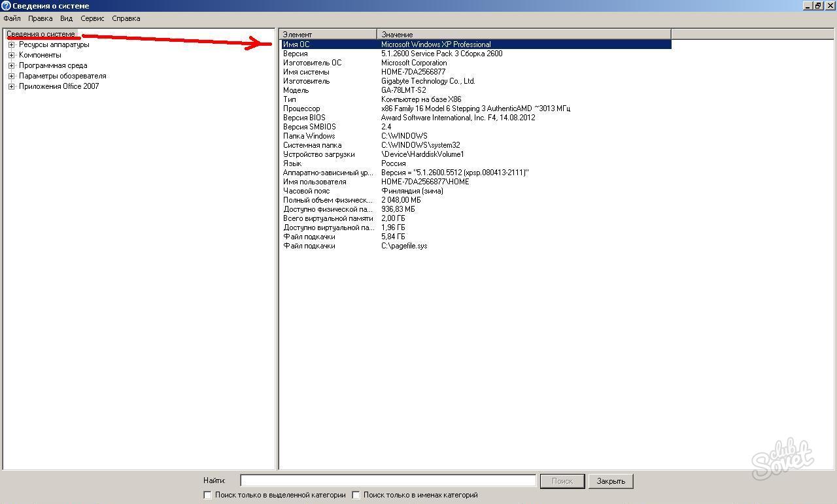This screenshot has width=837, height=504.
Task: Open the Справка menu
Action: [x=126, y=18]
